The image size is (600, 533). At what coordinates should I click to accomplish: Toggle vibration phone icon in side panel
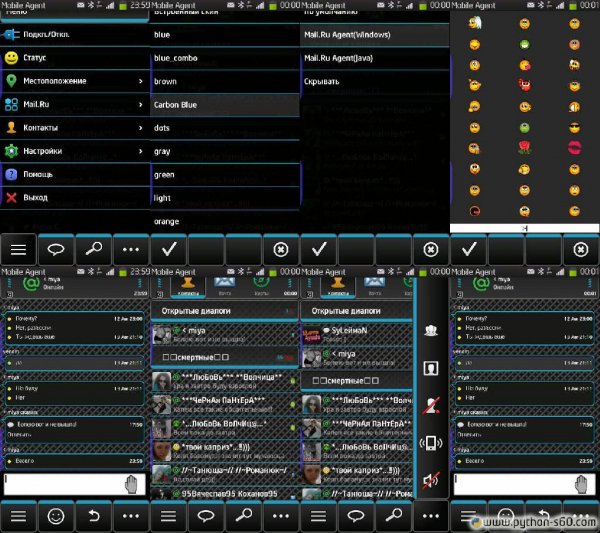pyautogui.click(x=431, y=443)
